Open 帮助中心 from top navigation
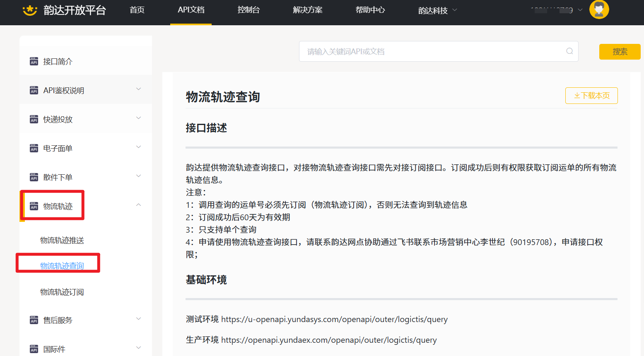Viewport: 644px width, 356px height. (370, 10)
